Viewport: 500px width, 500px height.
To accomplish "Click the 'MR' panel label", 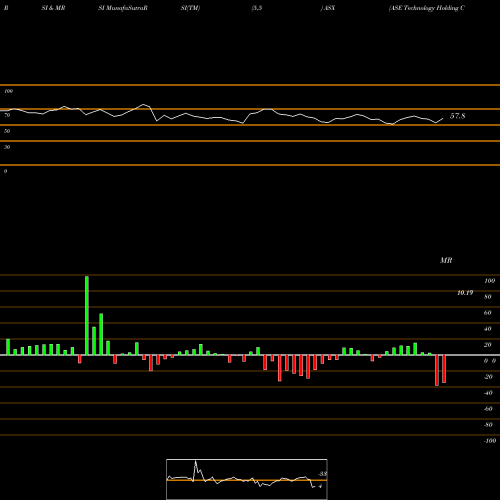I will click(x=446, y=260).
